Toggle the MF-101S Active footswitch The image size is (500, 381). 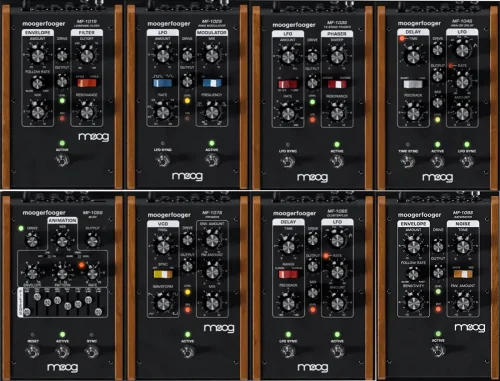coord(62,161)
